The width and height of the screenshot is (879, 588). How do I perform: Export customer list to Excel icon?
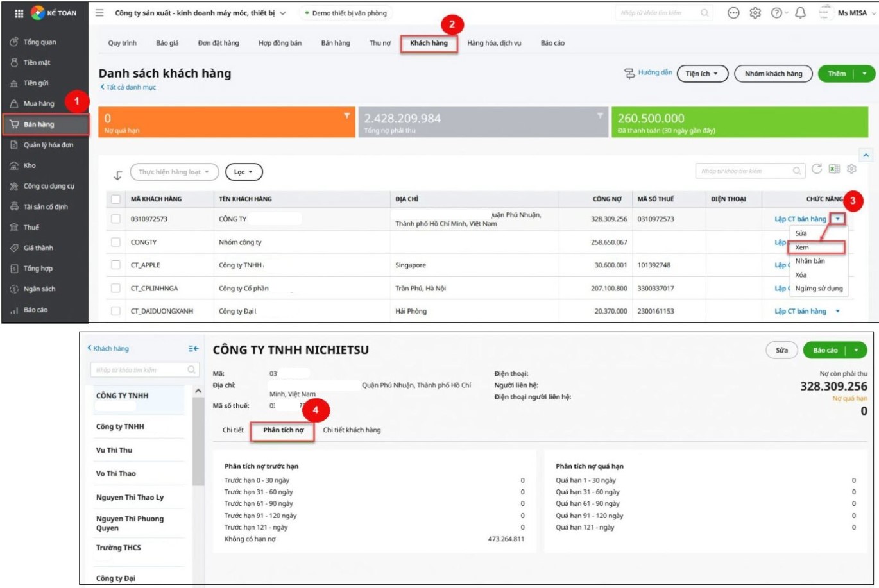(834, 169)
